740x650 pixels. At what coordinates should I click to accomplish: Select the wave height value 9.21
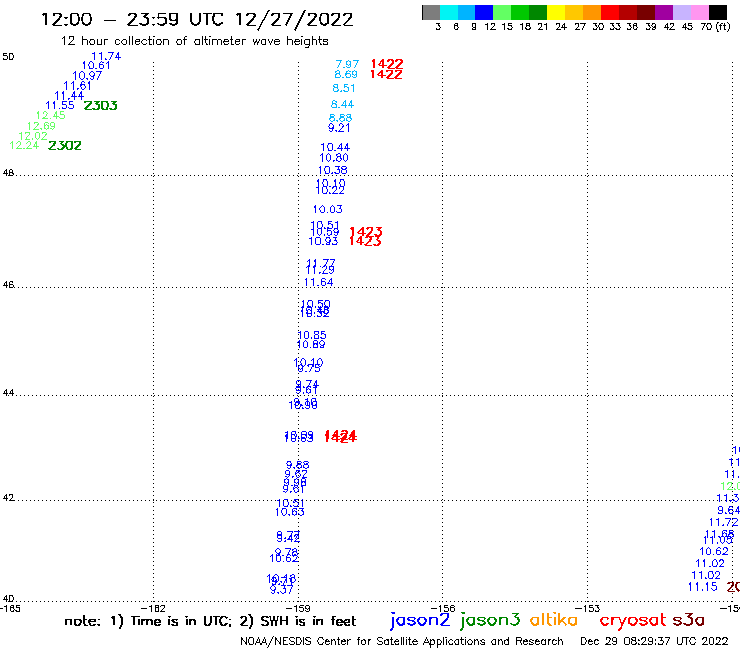click(339, 128)
